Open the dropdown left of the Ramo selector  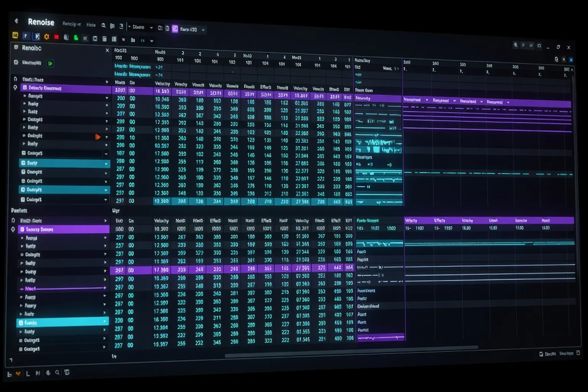click(140, 28)
